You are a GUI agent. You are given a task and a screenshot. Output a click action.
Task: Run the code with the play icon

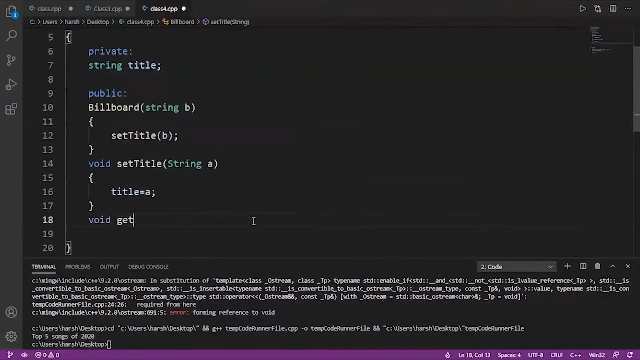click(x=582, y=9)
